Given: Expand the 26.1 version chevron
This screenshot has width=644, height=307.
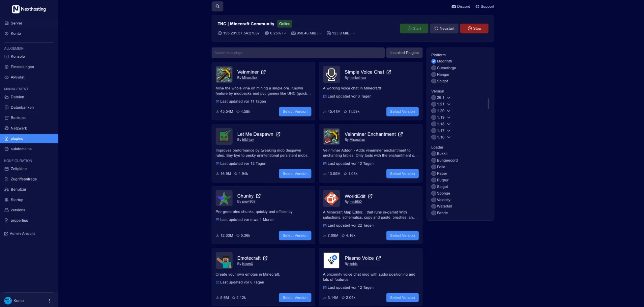Looking at the screenshot, I should [449, 98].
